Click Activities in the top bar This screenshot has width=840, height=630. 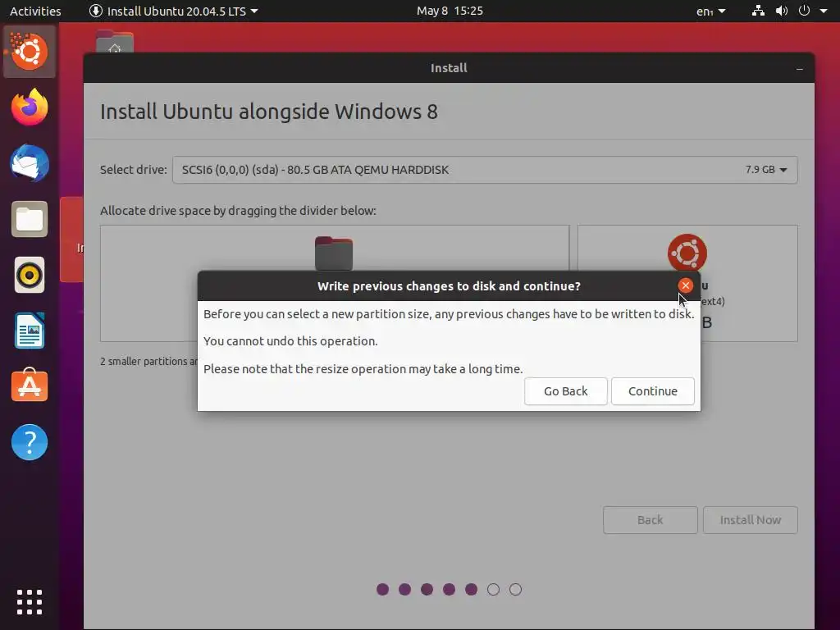click(35, 11)
